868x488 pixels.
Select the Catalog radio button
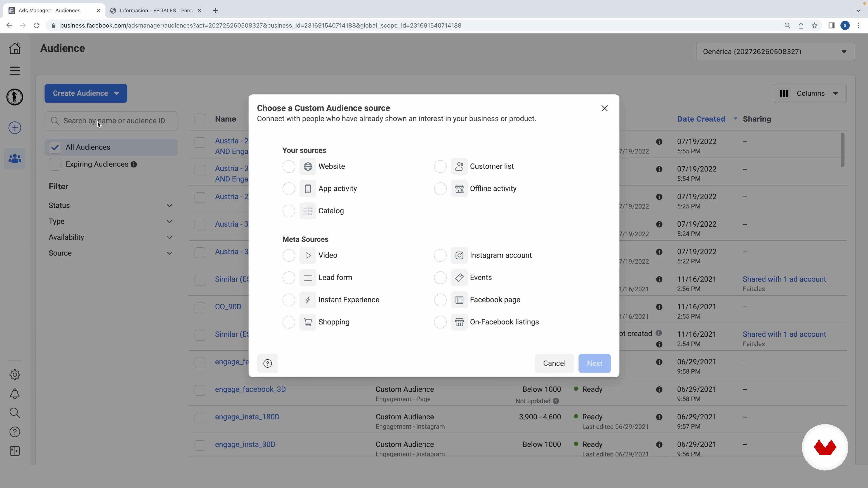click(289, 211)
